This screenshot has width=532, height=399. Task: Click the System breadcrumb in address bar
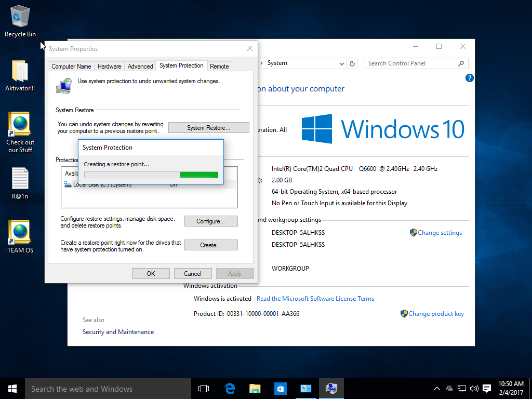coord(277,63)
